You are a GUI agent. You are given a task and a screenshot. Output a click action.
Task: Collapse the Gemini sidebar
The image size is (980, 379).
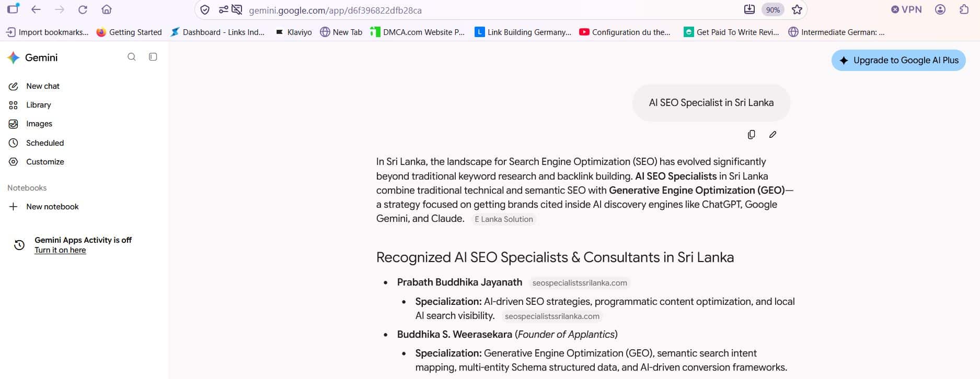[153, 57]
